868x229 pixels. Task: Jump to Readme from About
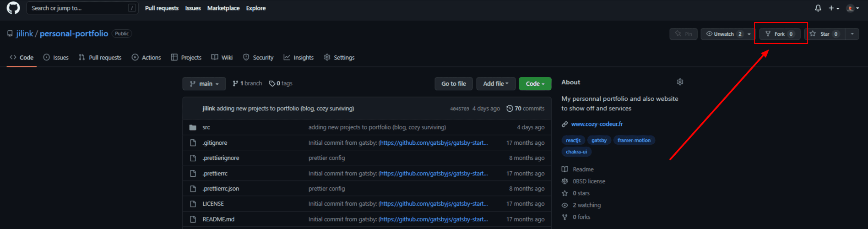pos(578,169)
